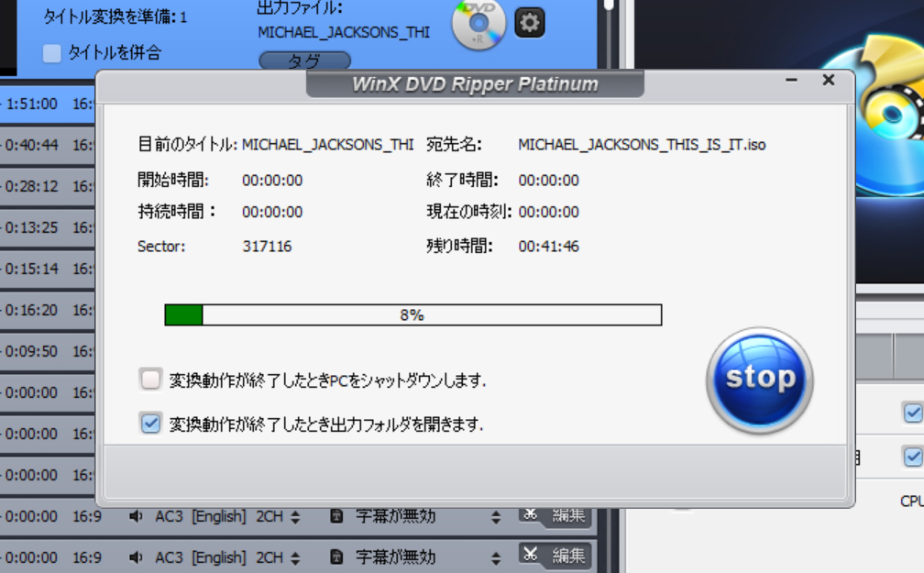Image resolution: width=924 pixels, height=573 pixels.
Task: Click the speaker icon in the second-to-last title row
Action: tap(136, 516)
